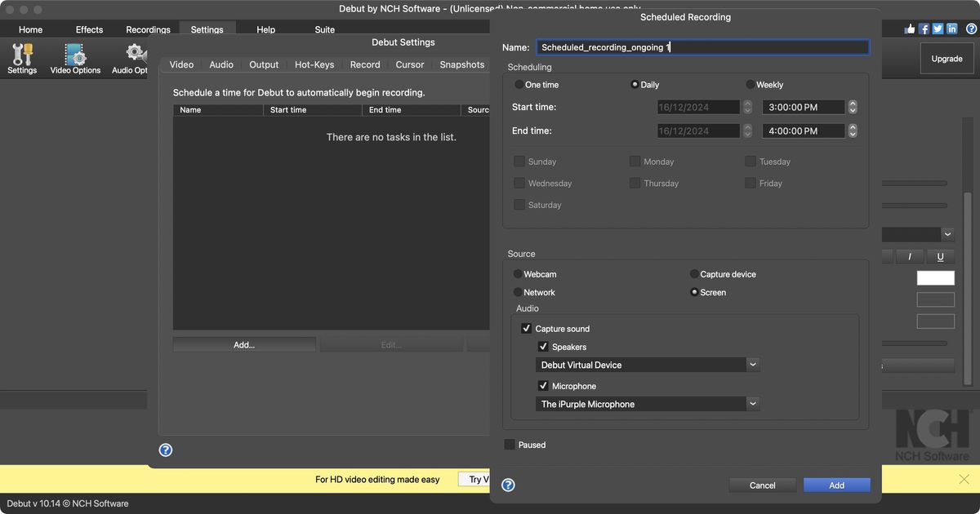This screenshot has width=980, height=514.
Task: Click the white color swatch on the right panel
Action: click(x=935, y=277)
